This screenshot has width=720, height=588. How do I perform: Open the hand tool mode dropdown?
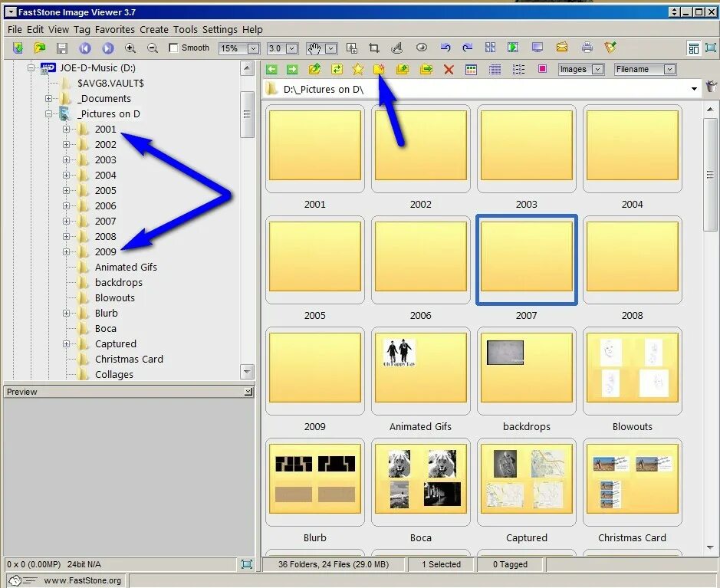(331, 48)
